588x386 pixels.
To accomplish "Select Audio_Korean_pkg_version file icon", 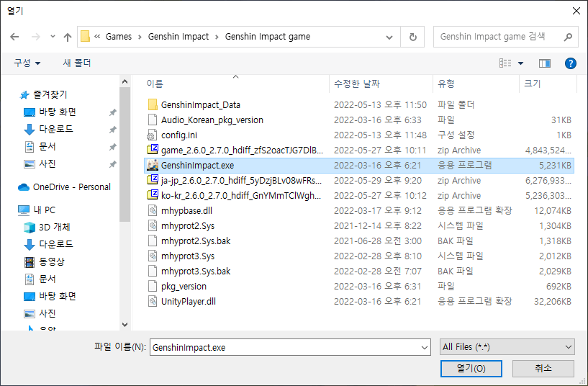I will [x=153, y=120].
